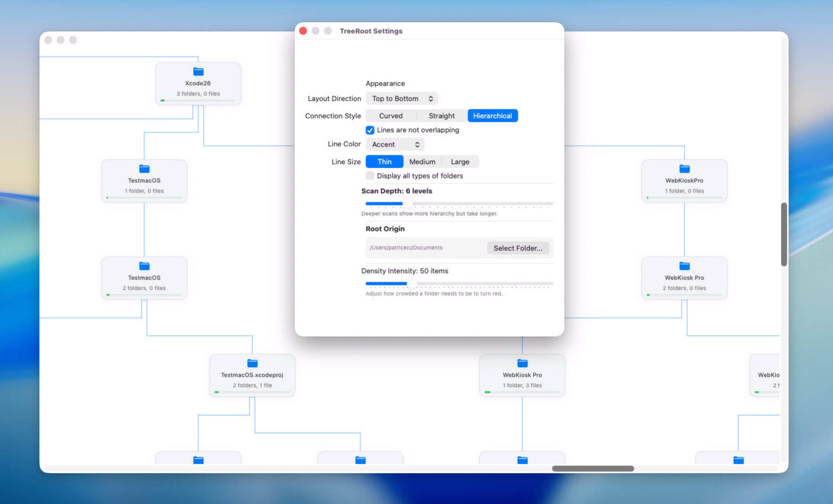
Task: Click the Density Intensity slider handle
Action: [x=412, y=283]
